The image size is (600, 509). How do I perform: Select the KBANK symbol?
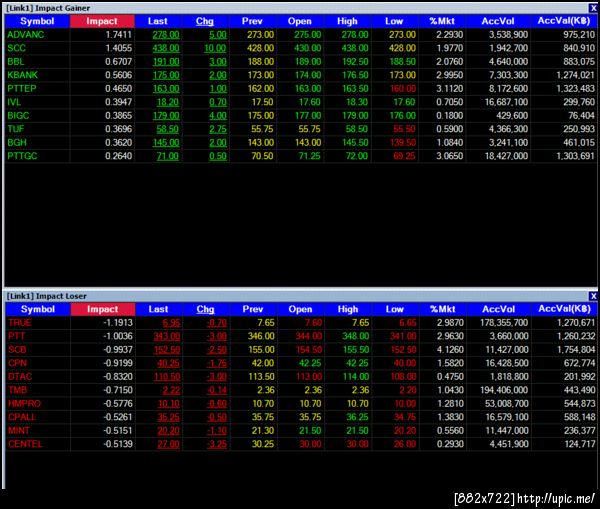(23, 75)
